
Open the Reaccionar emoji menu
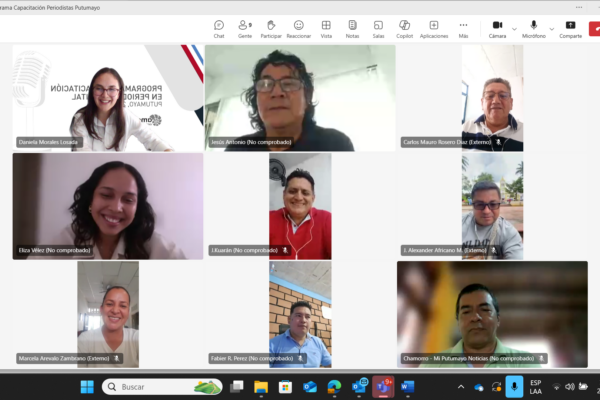coord(298,28)
